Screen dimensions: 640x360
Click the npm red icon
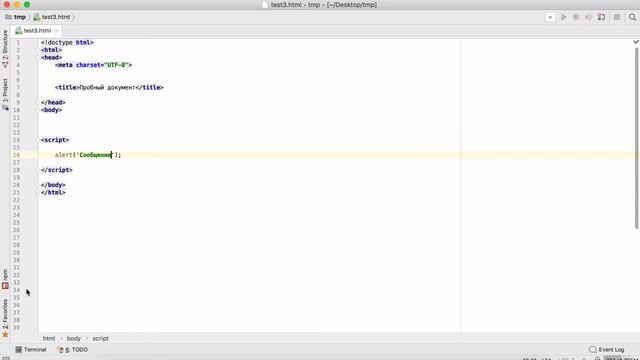pos(5,286)
